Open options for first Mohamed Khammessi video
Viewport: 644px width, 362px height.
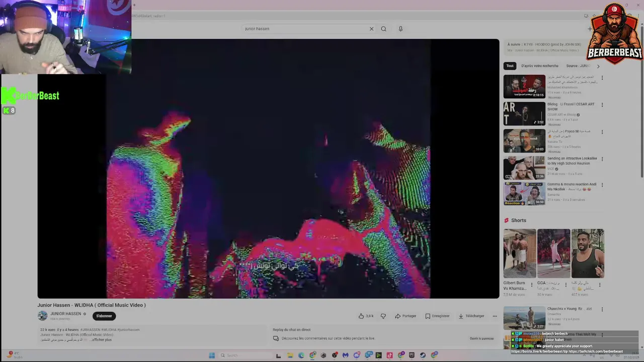pos(602,78)
